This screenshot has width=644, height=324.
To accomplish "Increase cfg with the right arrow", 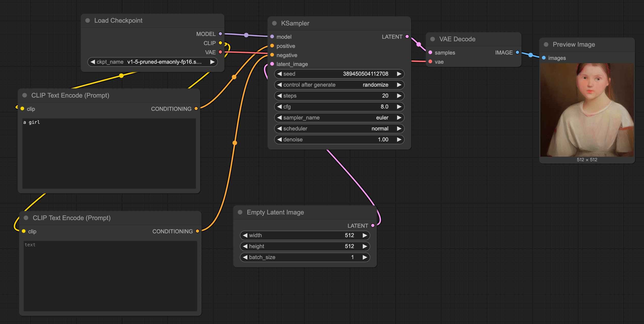I will point(399,107).
